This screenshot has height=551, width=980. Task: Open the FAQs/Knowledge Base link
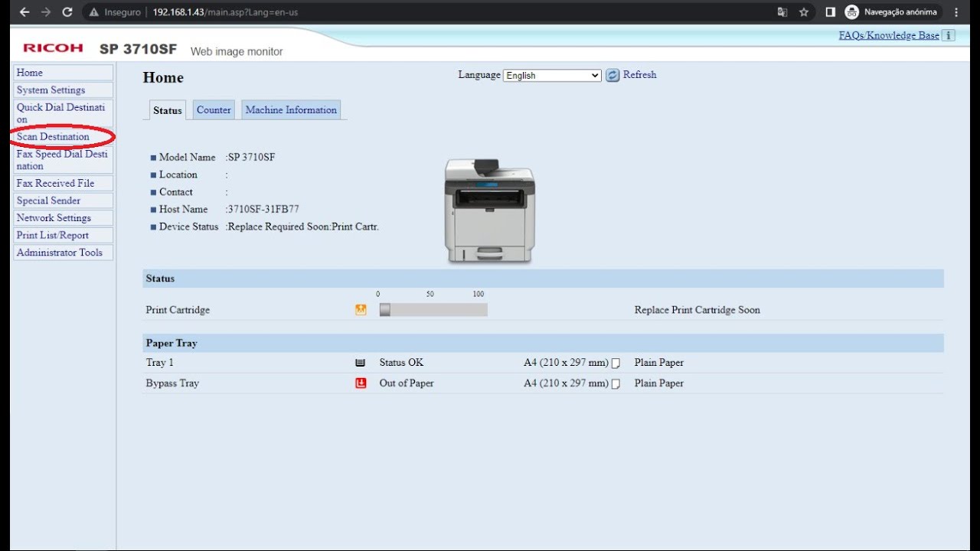(889, 35)
